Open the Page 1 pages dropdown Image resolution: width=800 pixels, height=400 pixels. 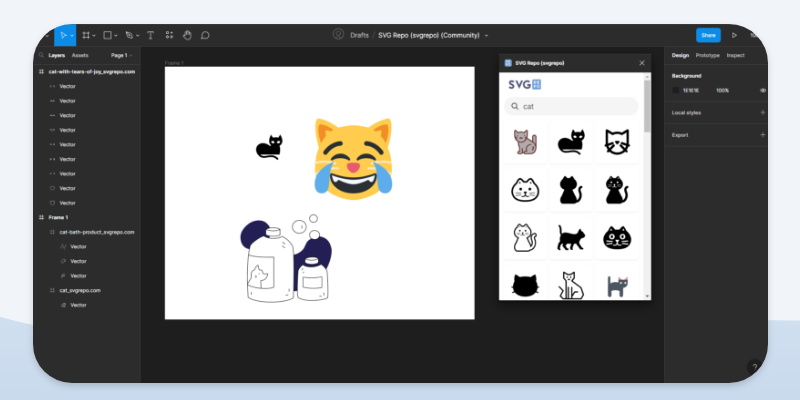121,55
